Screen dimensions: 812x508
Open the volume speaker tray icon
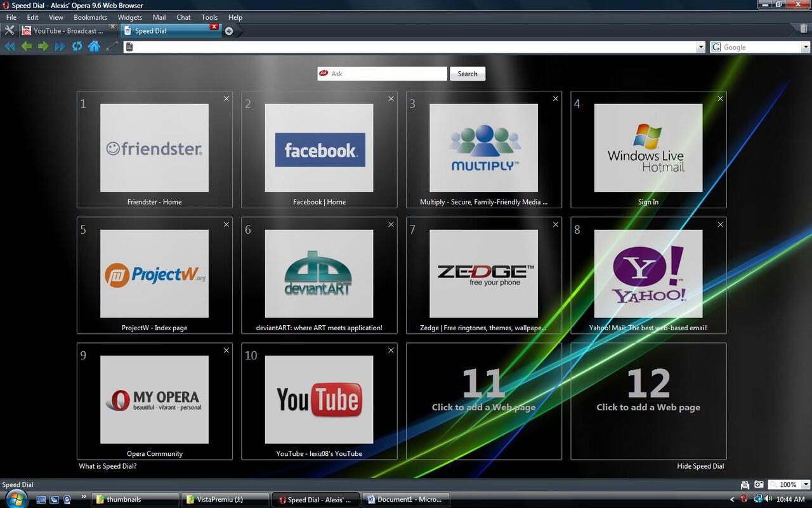768,499
